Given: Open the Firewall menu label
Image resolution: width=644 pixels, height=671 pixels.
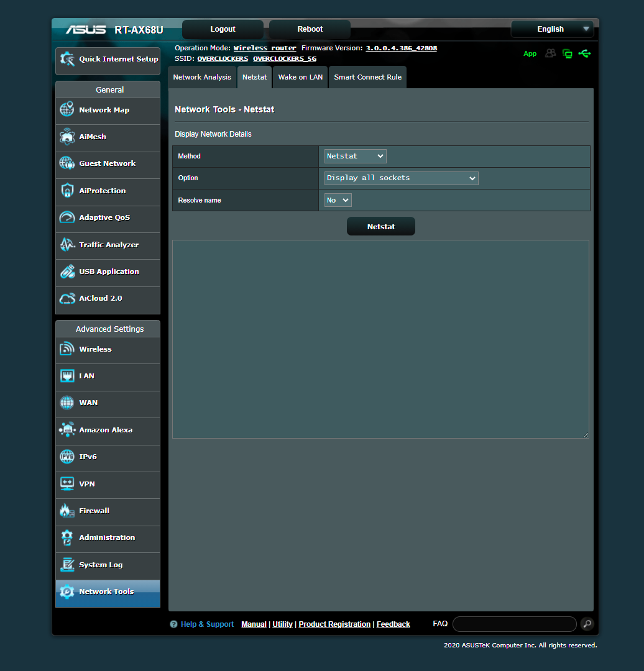Looking at the screenshot, I should pos(94,511).
